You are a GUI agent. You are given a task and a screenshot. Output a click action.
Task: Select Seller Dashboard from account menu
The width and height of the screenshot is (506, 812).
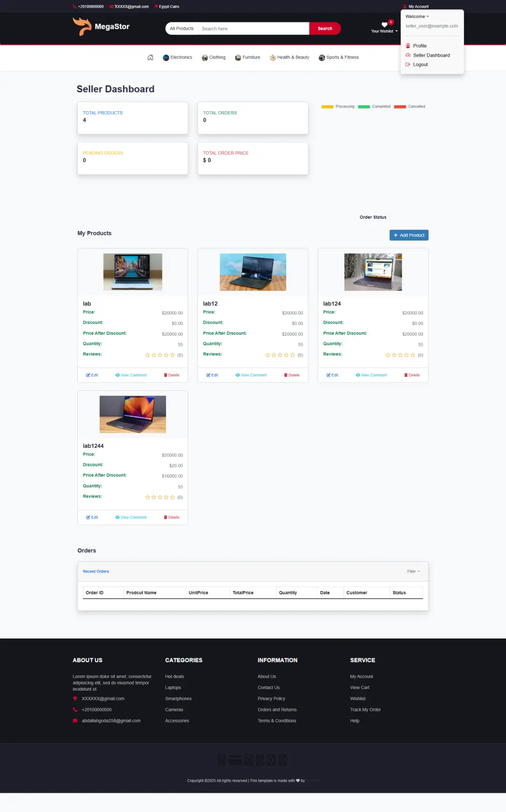coord(432,55)
